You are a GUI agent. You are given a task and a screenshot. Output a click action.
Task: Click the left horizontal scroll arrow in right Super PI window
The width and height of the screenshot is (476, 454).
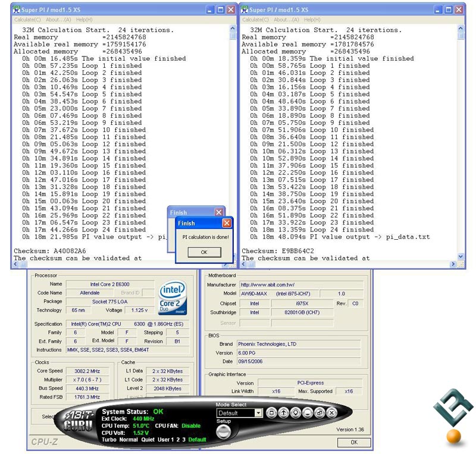click(x=244, y=264)
